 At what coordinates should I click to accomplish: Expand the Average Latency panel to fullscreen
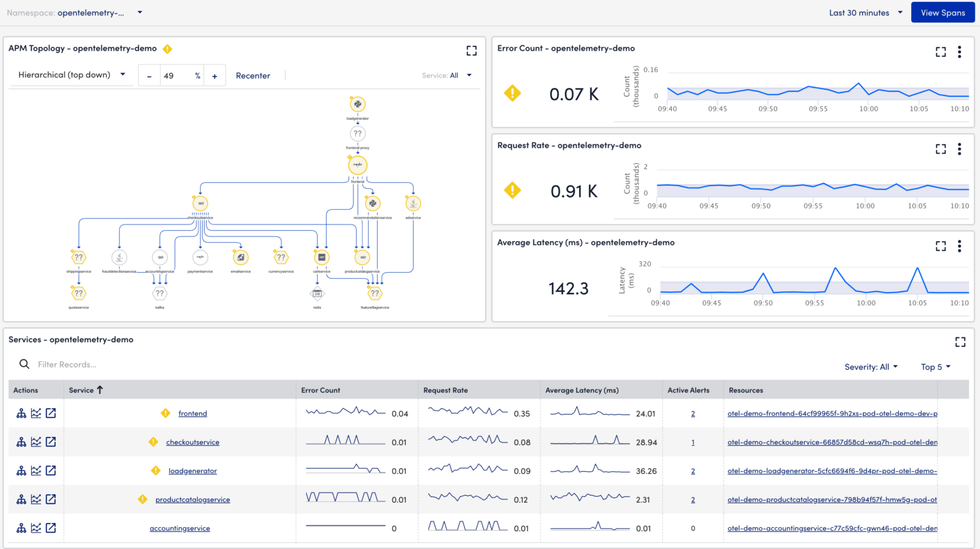pyautogui.click(x=940, y=245)
